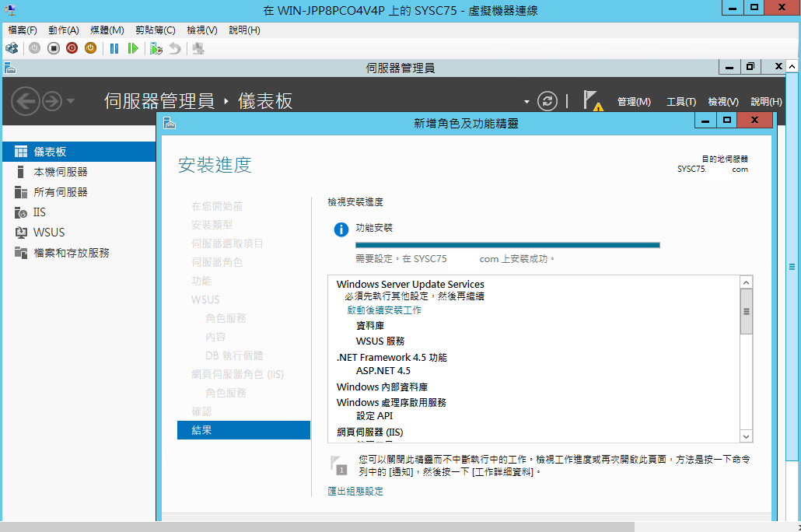Screen dimensions: 801x532
Task: Click the 在您開始前 wizard step
Action: 217,206
